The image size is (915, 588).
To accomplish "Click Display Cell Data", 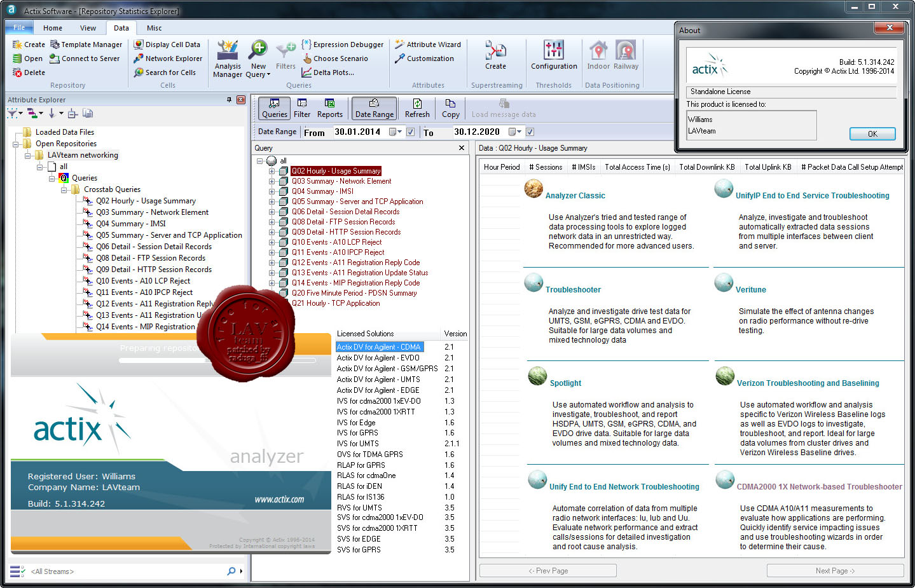I will tap(167, 44).
